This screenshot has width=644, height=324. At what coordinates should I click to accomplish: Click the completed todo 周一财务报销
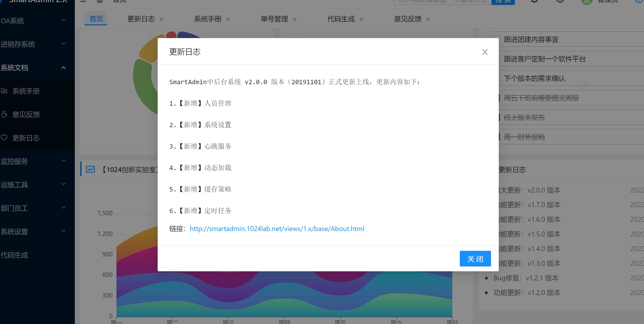(x=524, y=137)
